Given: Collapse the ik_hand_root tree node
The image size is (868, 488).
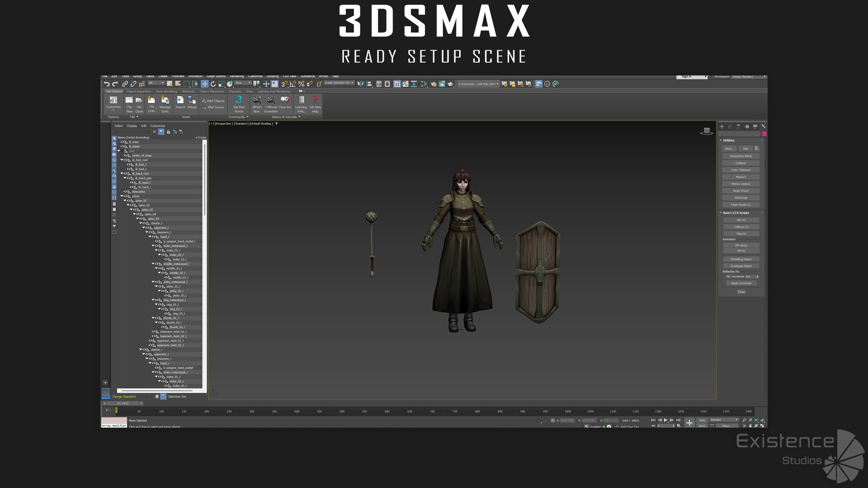Looking at the screenshot, I should 122,174.
